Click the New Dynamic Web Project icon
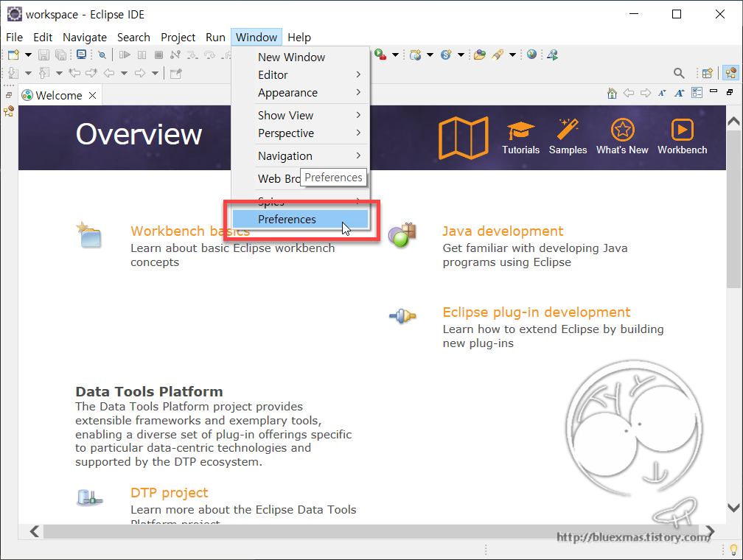Viewport: 743px width, 560px height. [416, 55]
